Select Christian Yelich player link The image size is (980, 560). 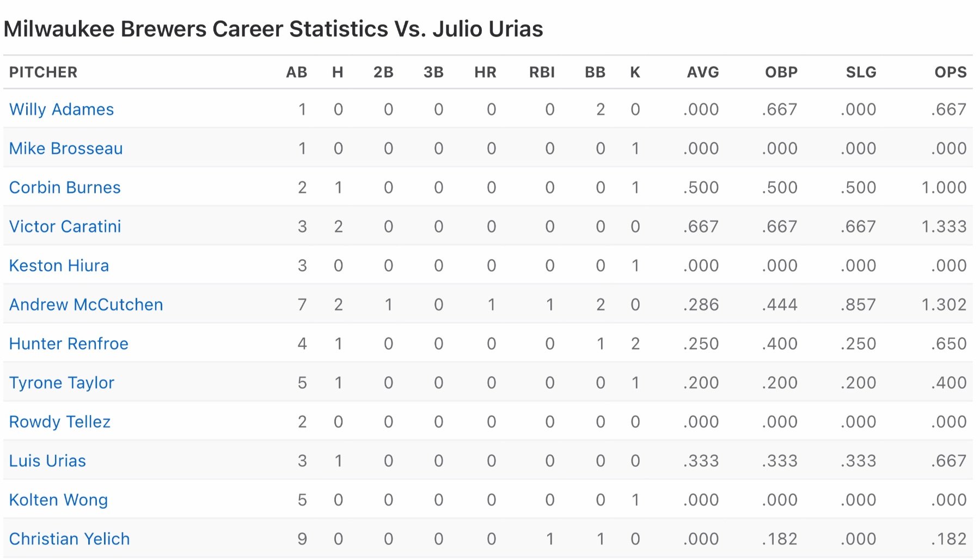coord(69,539)
